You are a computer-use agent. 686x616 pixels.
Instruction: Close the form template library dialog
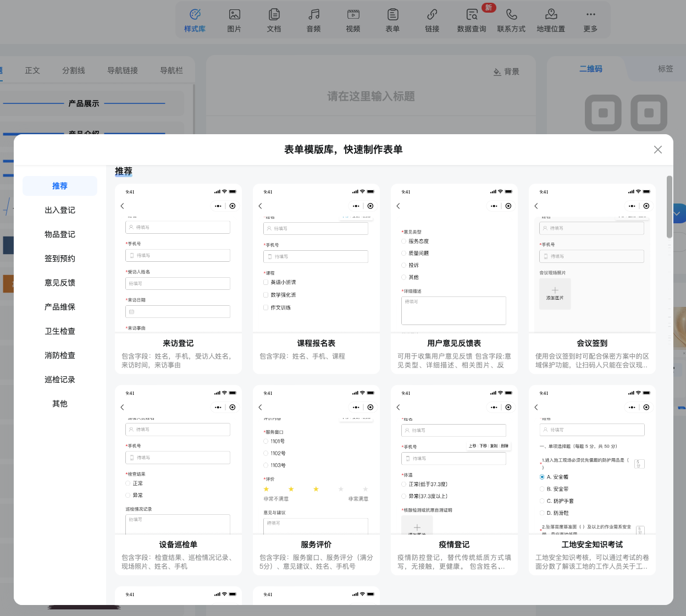[658, 150]
